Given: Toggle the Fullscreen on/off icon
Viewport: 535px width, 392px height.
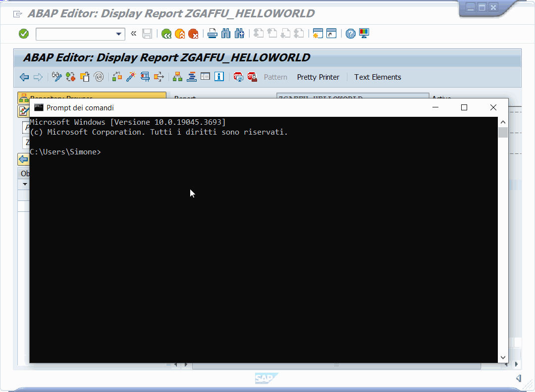Looking at the screenshot, I should point(205,76).
